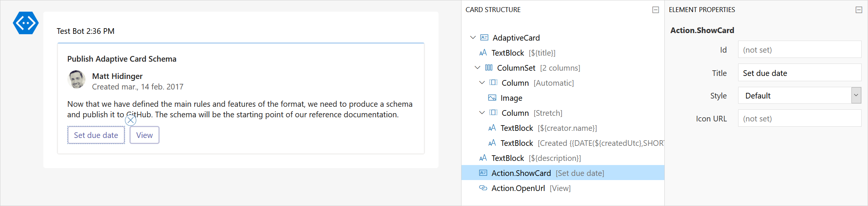Screen dimensions: 868x206
Task: Click the remove (X) icon above Set due date
Action: 130,120
